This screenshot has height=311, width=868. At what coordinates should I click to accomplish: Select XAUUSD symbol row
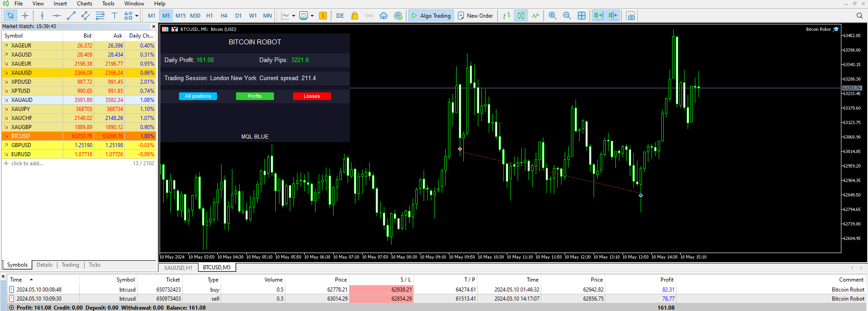pos(79,73)
